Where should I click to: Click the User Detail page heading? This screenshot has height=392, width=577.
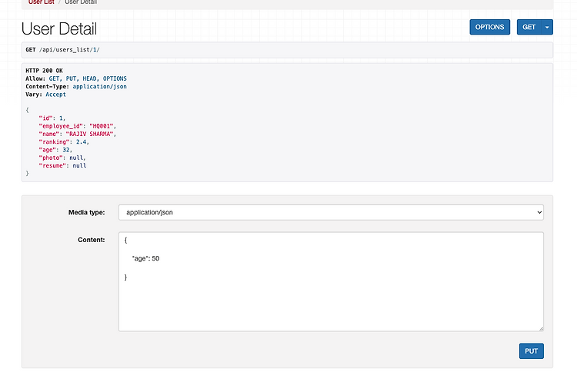coord(59,28)
